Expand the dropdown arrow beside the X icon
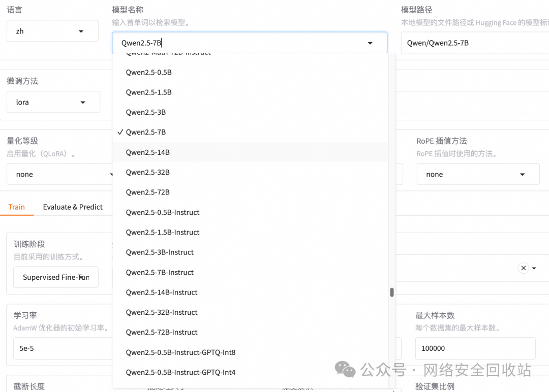Screen dimensions: 549x392 [x=534, y=268]
